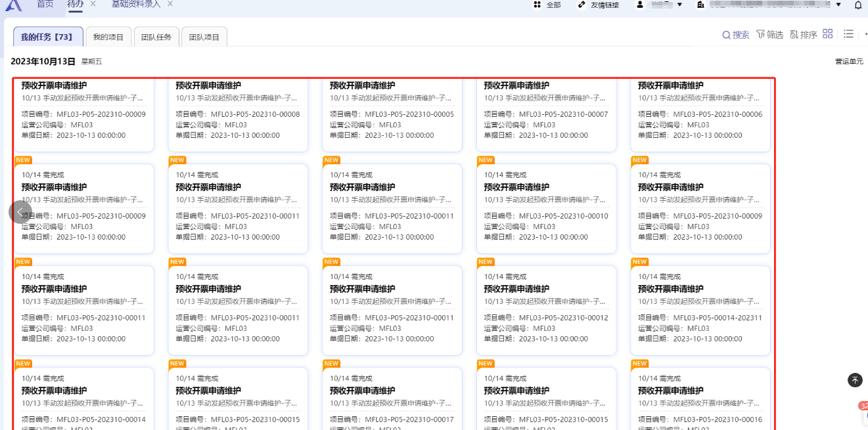This screenshot has height=430, width=868.
Task: Click the user profile avatar icon
Action: coord(639,5)
